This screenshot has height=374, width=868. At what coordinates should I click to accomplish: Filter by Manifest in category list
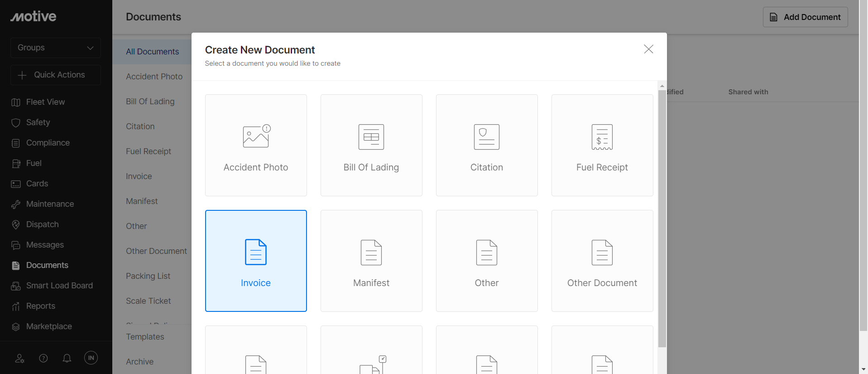click(x=142, y=201)
